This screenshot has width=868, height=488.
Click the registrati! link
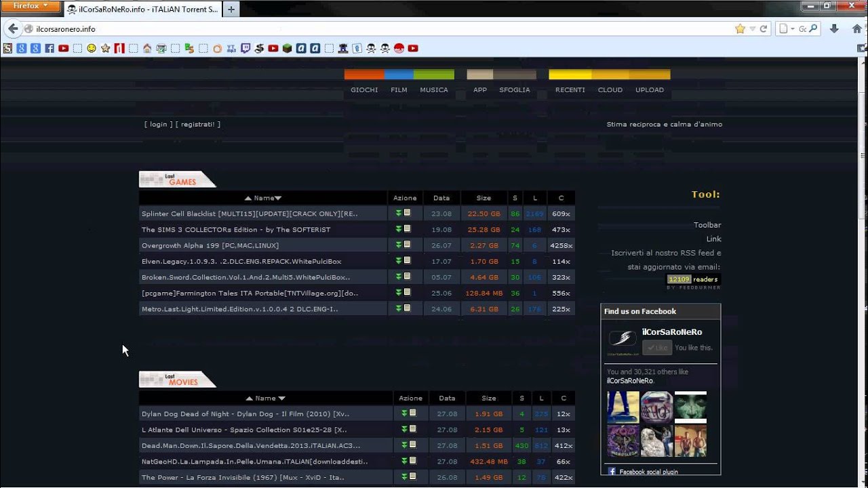pos(197,124)
